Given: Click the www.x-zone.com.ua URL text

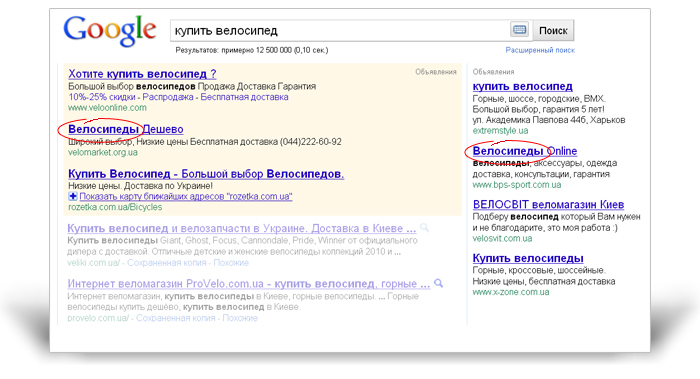Looking at the screenshot, I should tap(511, 292).
